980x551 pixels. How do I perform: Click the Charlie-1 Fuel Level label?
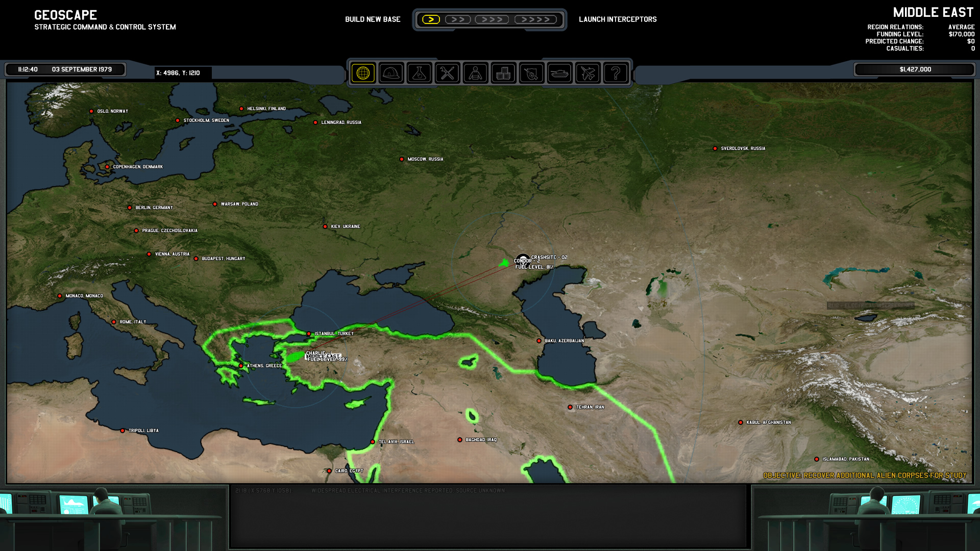(327, 359)
